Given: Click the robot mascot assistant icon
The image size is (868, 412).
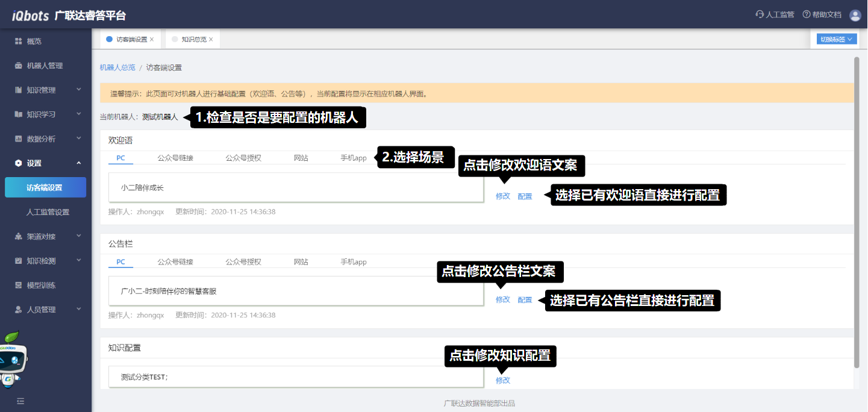Looking at the screenshot, I should 13,359.
